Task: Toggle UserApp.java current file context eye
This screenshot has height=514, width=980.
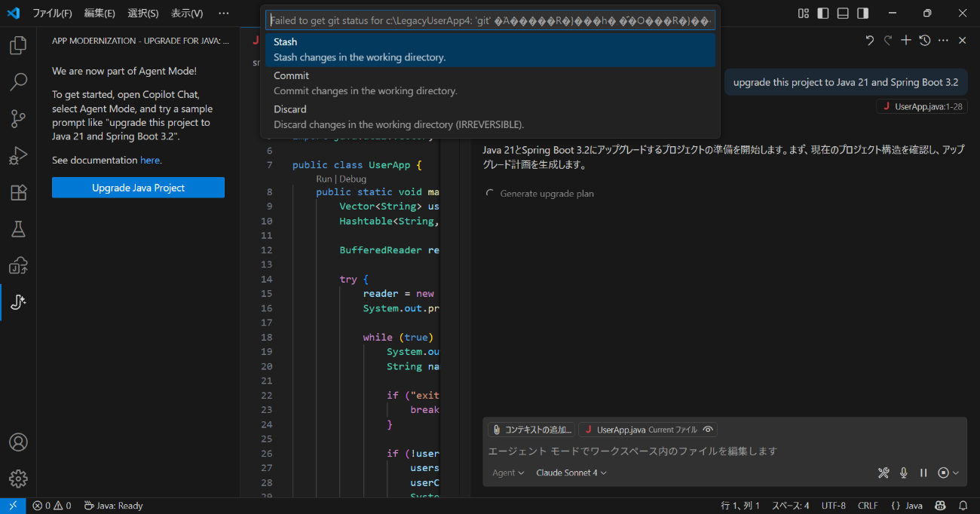Action: [708, 430]
